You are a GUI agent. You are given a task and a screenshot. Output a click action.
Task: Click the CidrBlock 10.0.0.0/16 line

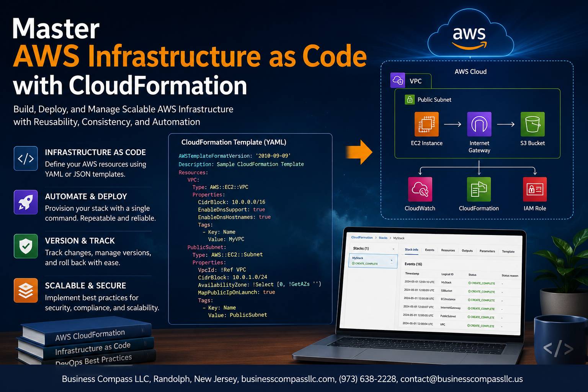pos(232,202)
